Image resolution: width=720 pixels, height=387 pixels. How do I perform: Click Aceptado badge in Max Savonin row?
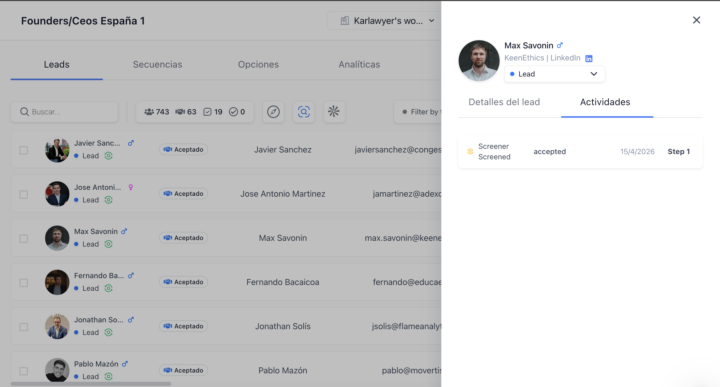pyautogui.click(x=183, y=238)
